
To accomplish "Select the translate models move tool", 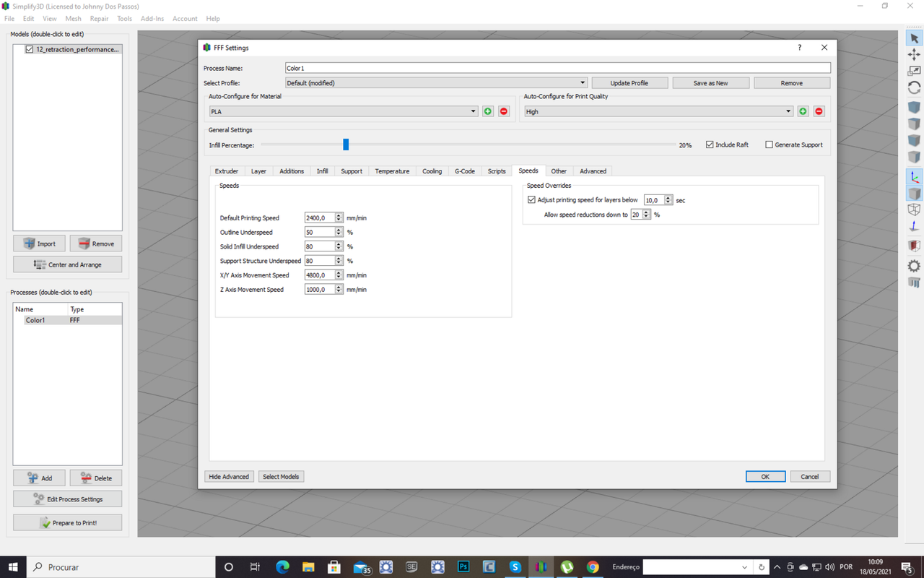I will 914,55.
